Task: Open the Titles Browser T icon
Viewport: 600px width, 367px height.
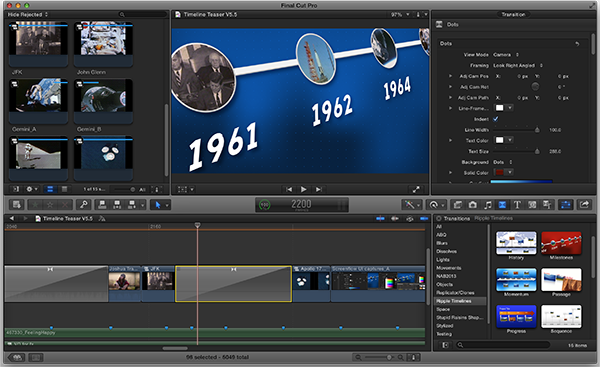Action: 517,205
